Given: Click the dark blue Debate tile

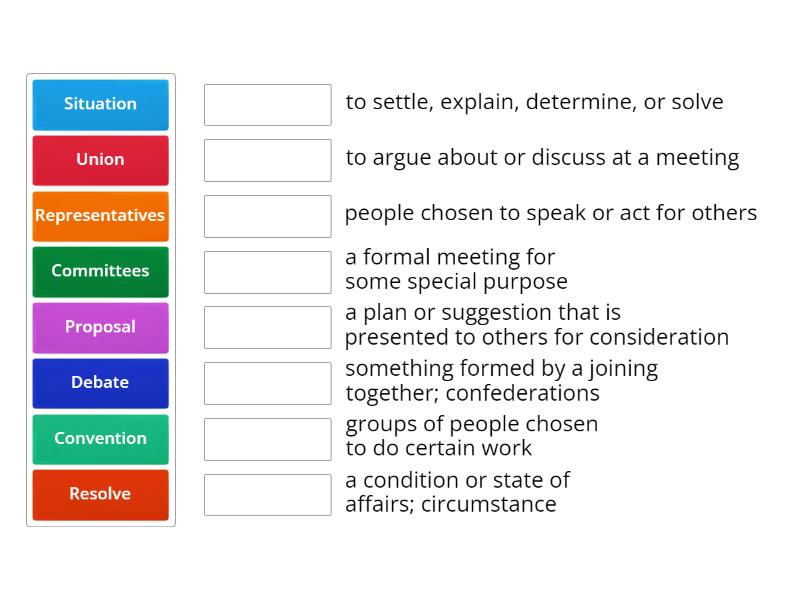Looking at the screenshot, I should tap(100, 383).
